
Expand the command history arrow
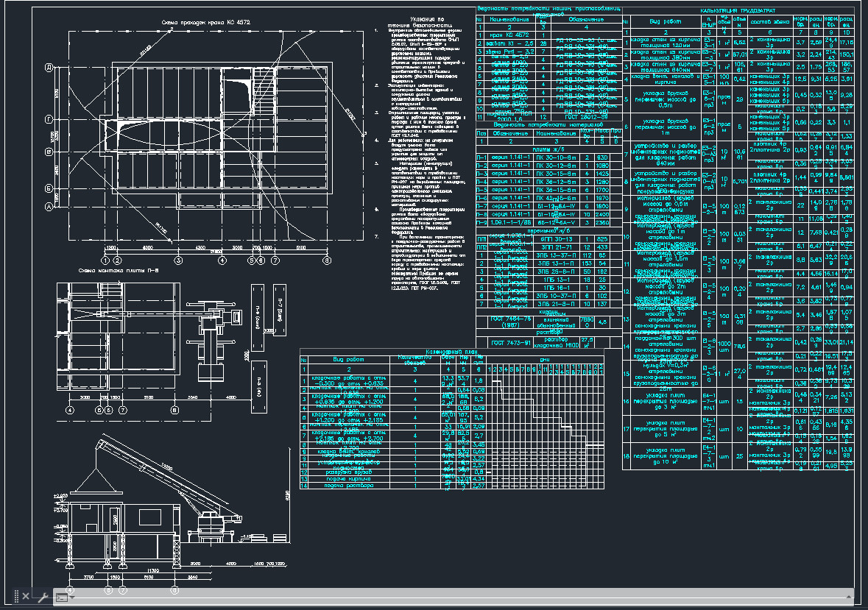coord(847,597)
